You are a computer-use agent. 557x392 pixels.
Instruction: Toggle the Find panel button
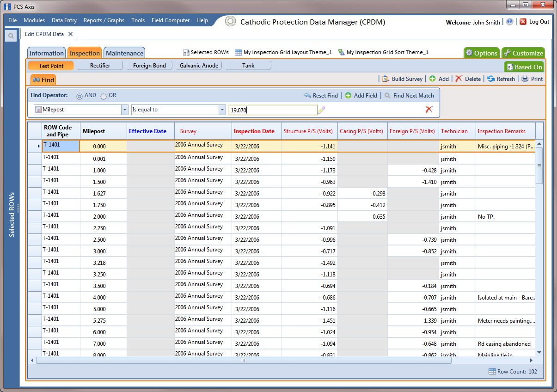point(43,80)
